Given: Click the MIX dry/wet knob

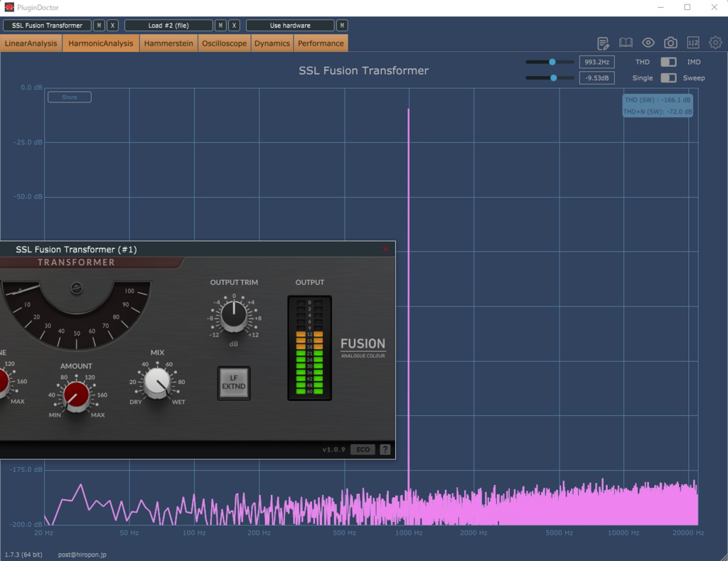Looking at the screenshot, I should pos(157,383).
